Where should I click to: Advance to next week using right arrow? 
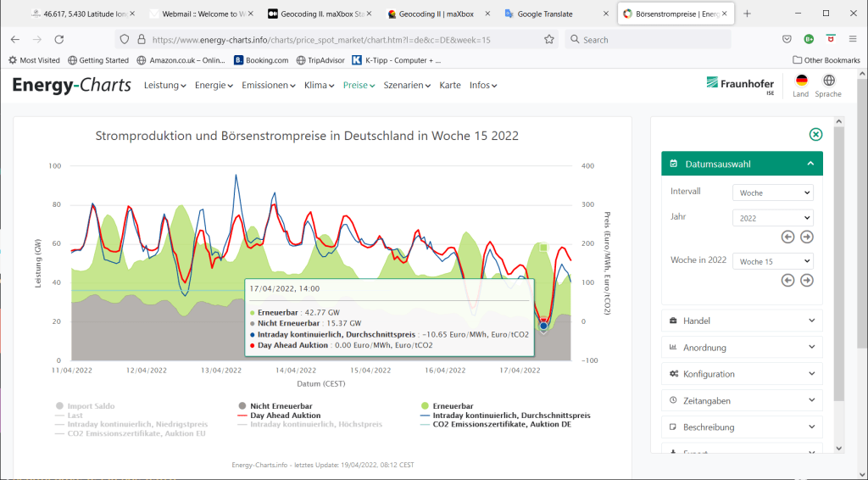[x=807, y=281]
